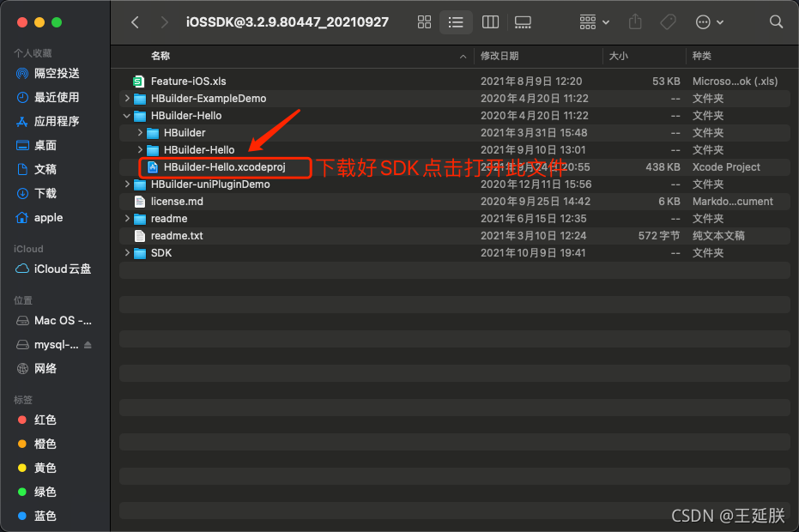Switch to column view
Viewport: 799px width, 532px height.
490,22
